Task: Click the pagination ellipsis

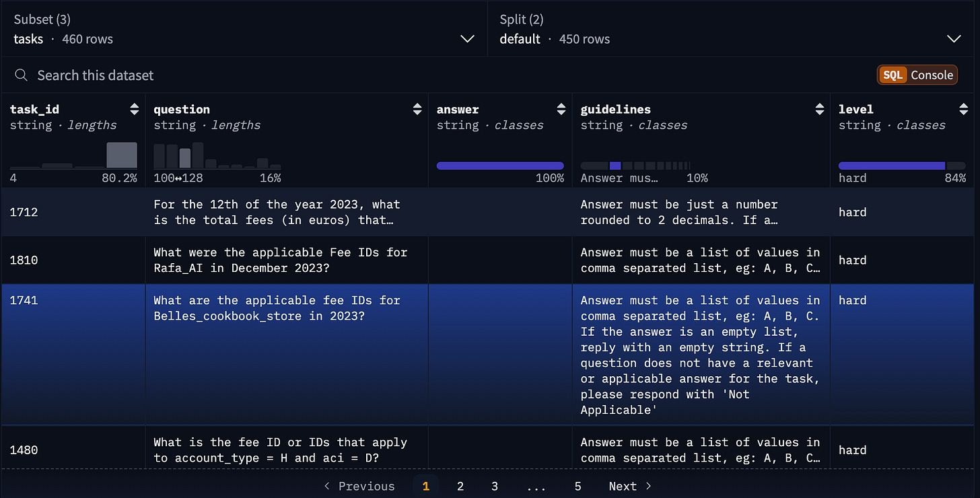Action: [x=536, y=486]
